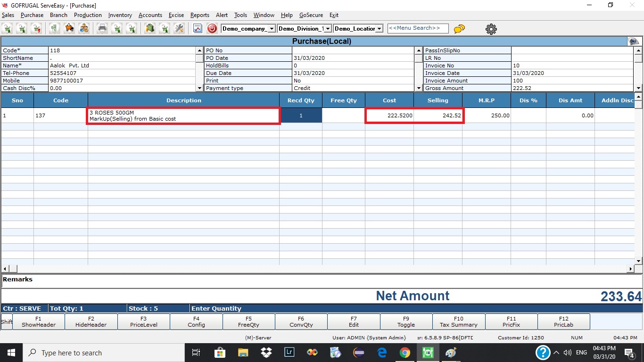Click the printer icon in toolbar
The height and width of the screenshot is (362, 644).
click(x=102, y=28)
